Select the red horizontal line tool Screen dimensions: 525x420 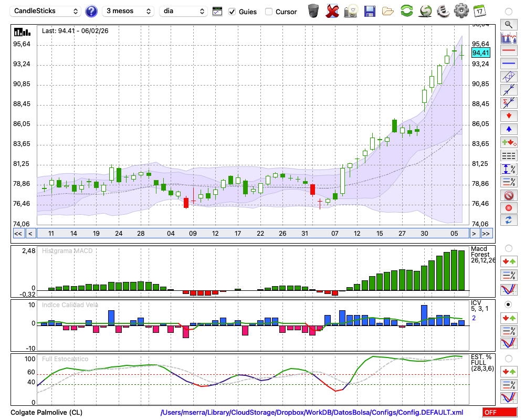(508, 51)
